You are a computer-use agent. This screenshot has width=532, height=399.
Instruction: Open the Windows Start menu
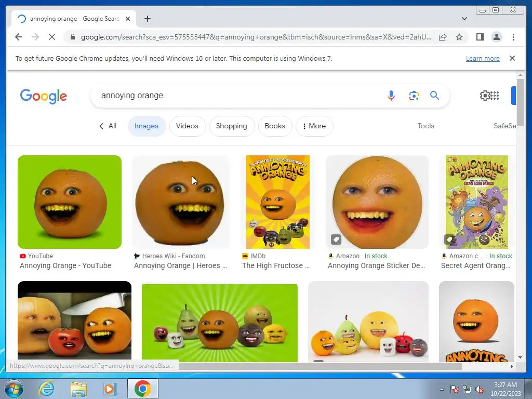click(x=13, y=389)
